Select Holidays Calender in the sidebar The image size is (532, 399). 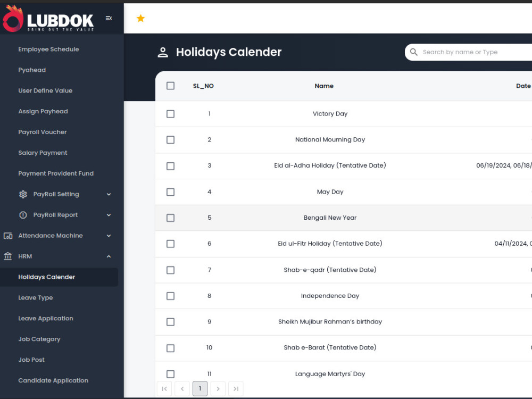pyautogui.click(x=59, y=277)
